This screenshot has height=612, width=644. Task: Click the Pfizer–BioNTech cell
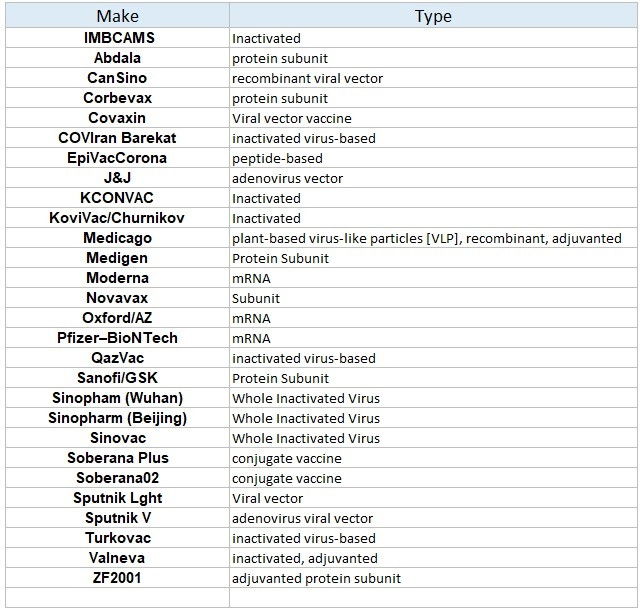[117, 338]
